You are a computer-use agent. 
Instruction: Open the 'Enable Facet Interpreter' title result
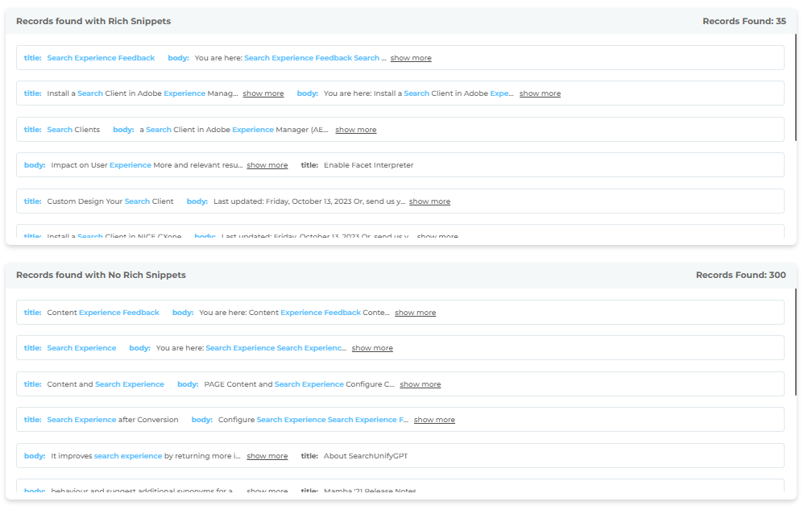tap(368, 165)
